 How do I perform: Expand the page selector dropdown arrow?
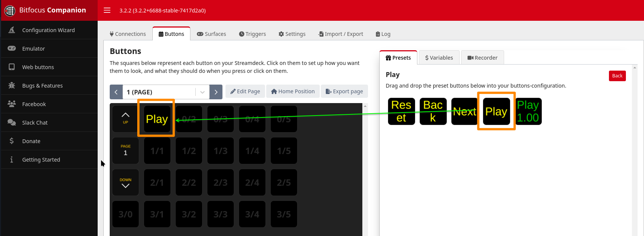coord(202,92)
